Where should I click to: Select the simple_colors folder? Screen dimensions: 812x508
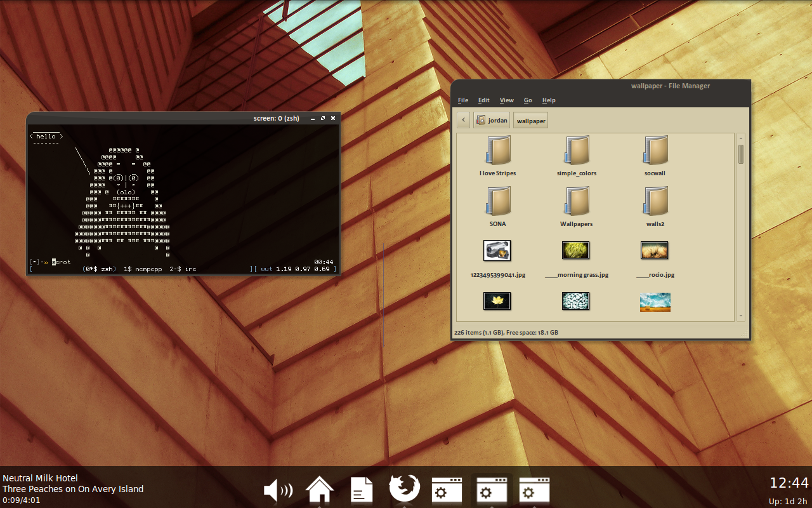(577, 152)
